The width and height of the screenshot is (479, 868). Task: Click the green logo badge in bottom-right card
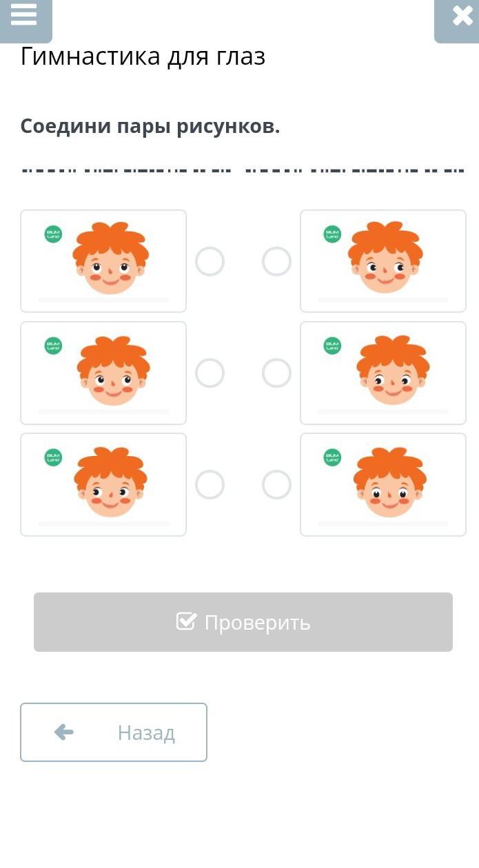pyautogui.click(x=332, y=457)
